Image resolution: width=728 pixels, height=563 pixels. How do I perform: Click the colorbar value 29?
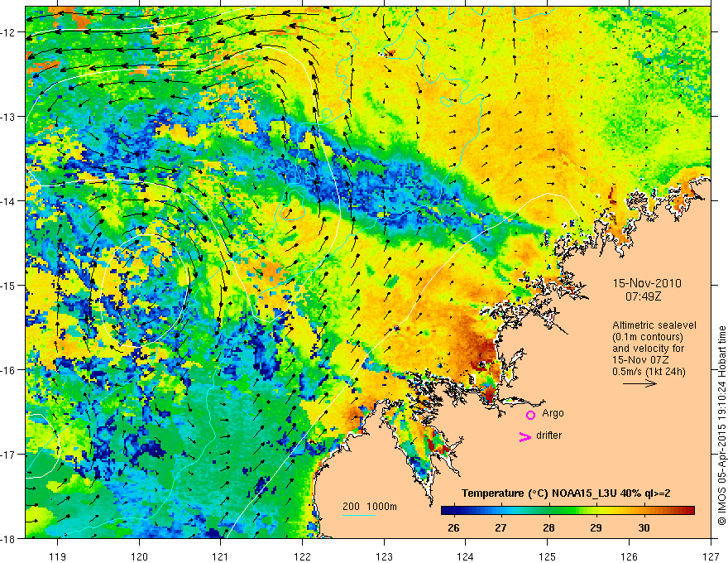point(596,527)
